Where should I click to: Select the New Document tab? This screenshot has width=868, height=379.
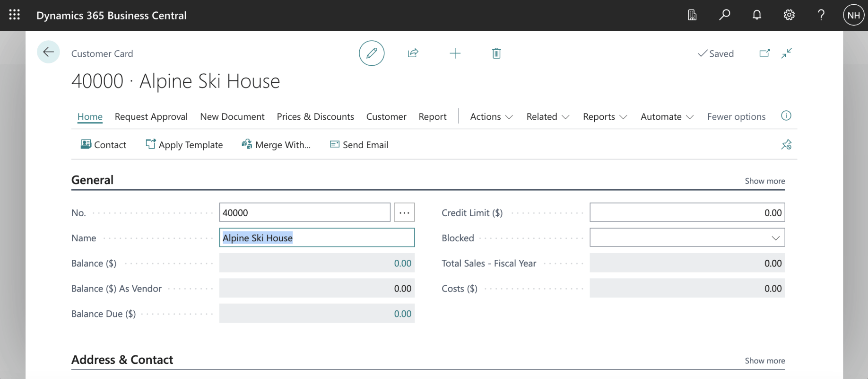(x=232, y=117)
